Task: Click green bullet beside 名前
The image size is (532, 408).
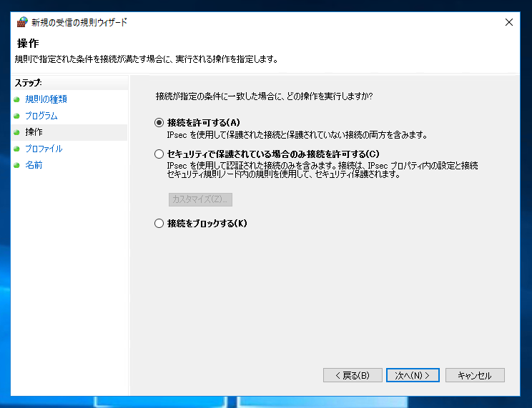Action: point(16,166)
